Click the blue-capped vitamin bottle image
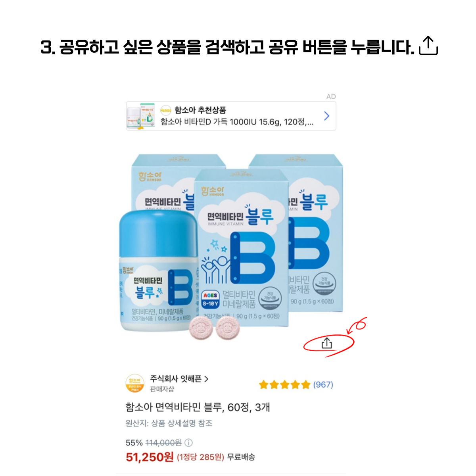This screenshot has width=476, height=476. coord(158,271)
